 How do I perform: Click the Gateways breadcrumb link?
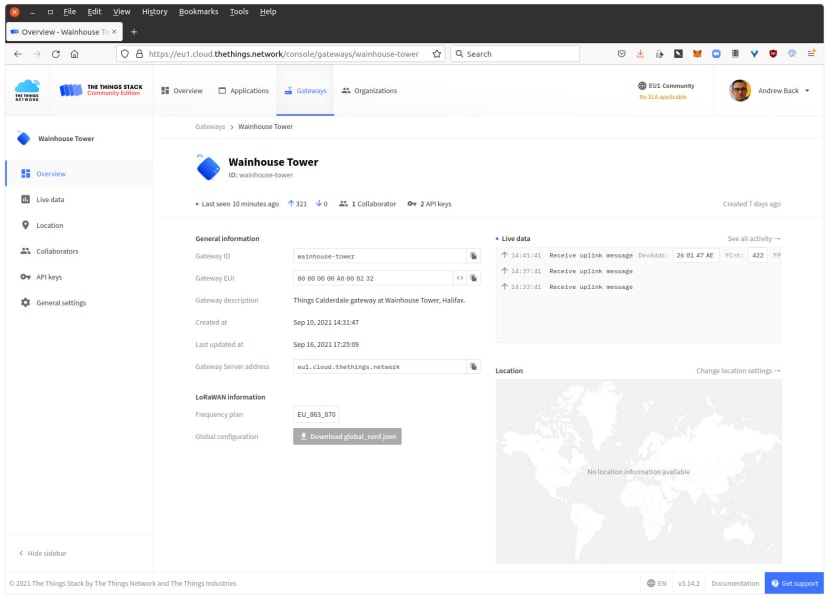point(210,126)
